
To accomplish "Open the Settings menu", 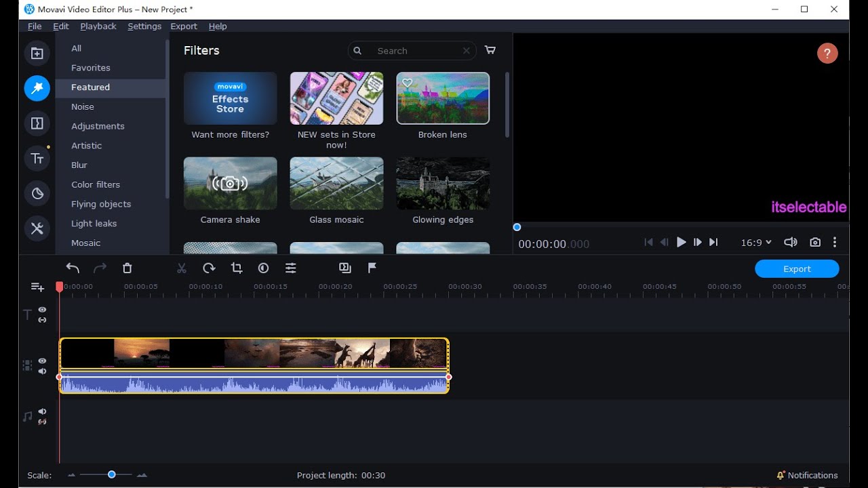I will click(x=144, y=26).
